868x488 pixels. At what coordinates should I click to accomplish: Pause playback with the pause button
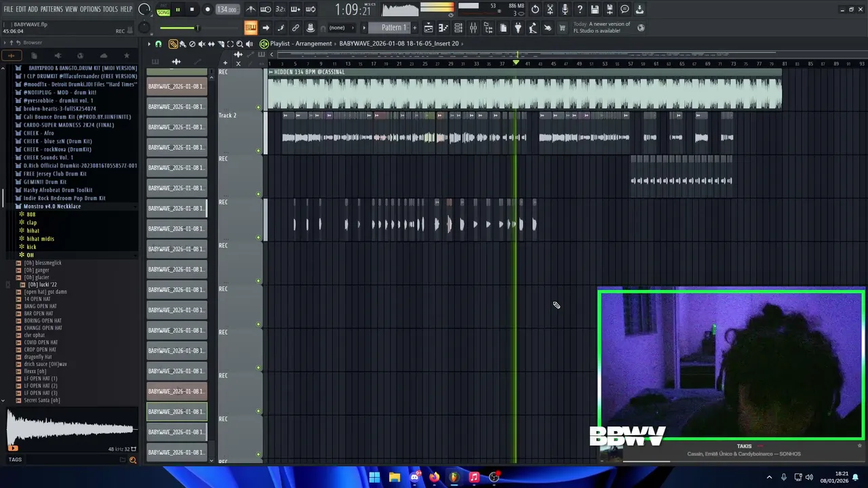pyautogui.click(x=178, y=9)
